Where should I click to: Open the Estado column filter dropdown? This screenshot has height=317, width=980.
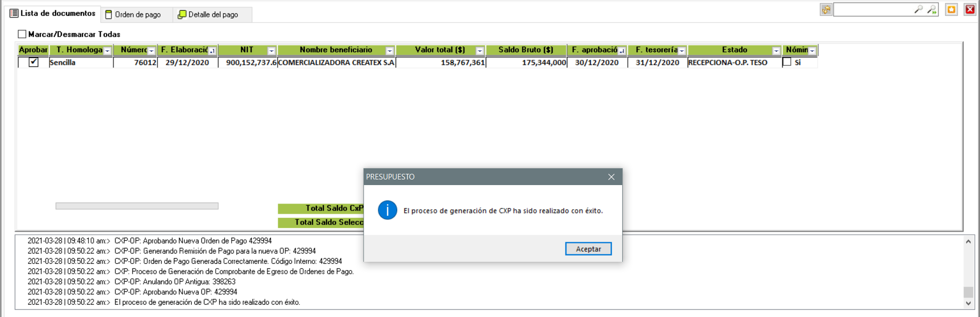click(776, 51)
